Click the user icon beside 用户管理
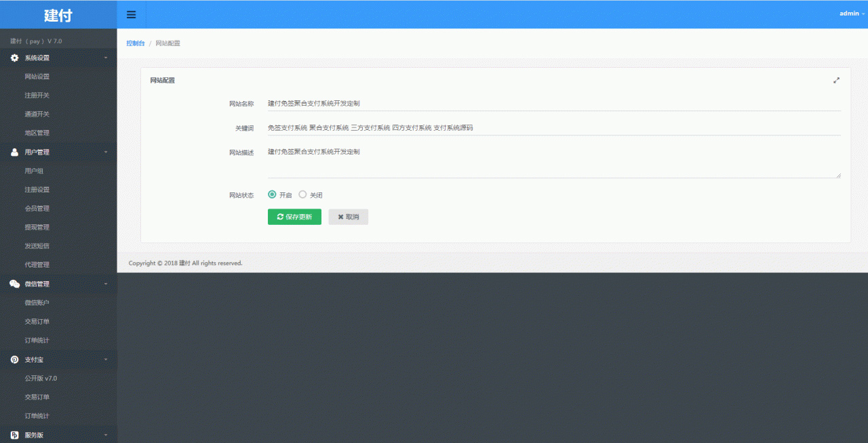Screen dimensions: 868x443 pos(14,152)
